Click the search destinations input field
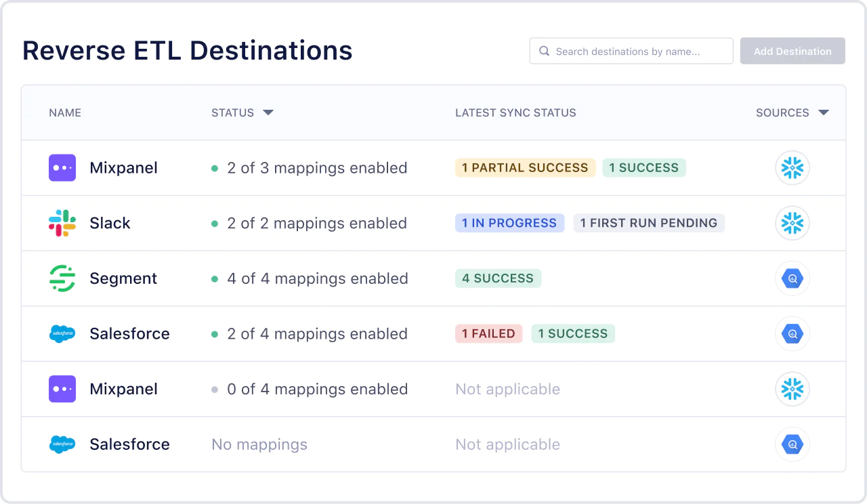The width and height of the screenshot is (867, 504). [x=630, y=51]
